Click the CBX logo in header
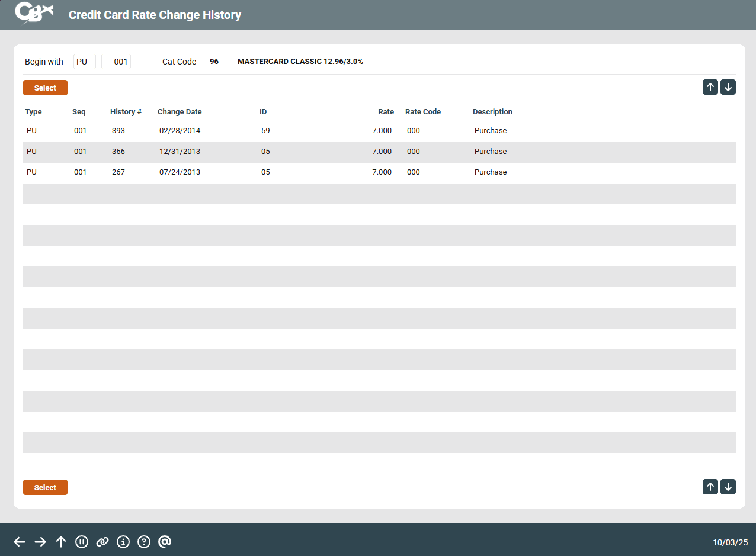This screenshot has width=756, height=556. [x=34, y=14]
